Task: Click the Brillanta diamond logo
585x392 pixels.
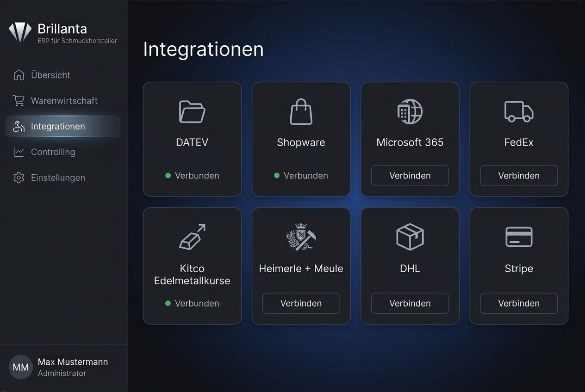Action: coord(20,33)
